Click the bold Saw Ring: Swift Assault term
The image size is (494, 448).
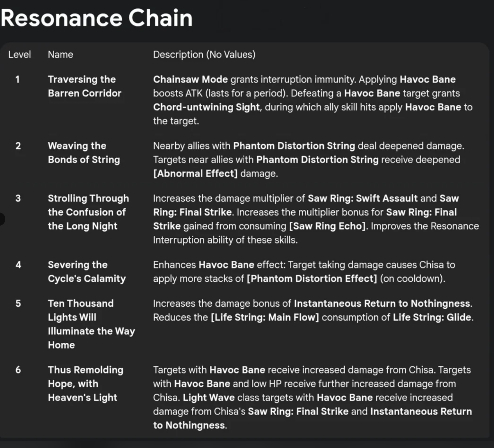tap(363, 198)
